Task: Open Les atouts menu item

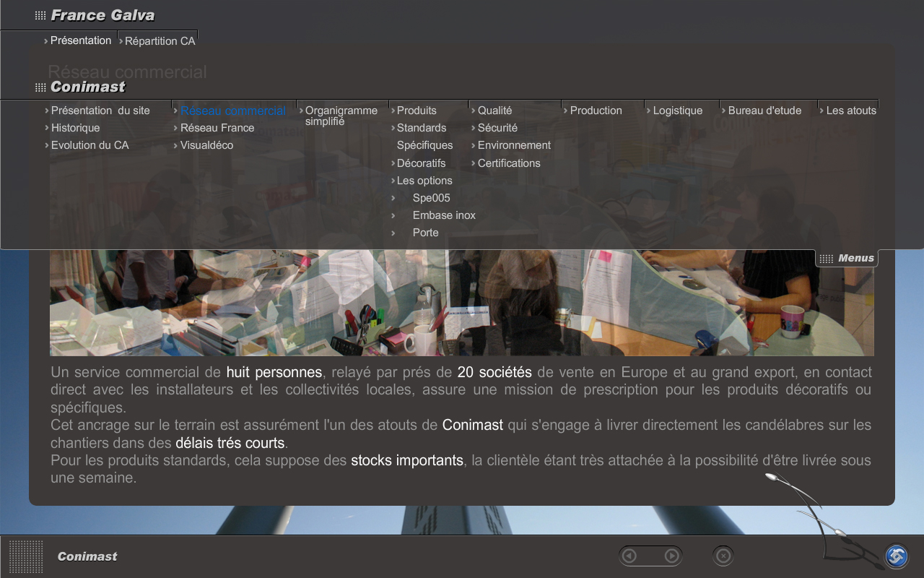Action: [x=850, y=111]
